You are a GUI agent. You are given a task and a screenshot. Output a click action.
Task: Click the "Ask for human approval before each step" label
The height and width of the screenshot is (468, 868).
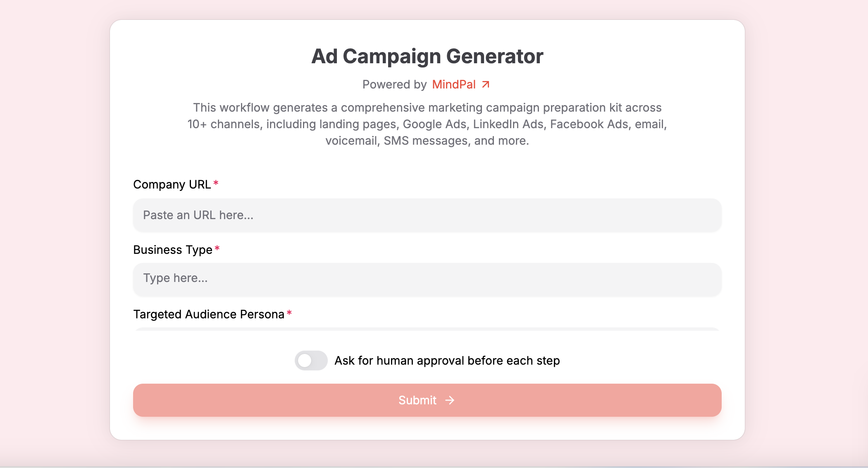447,361
